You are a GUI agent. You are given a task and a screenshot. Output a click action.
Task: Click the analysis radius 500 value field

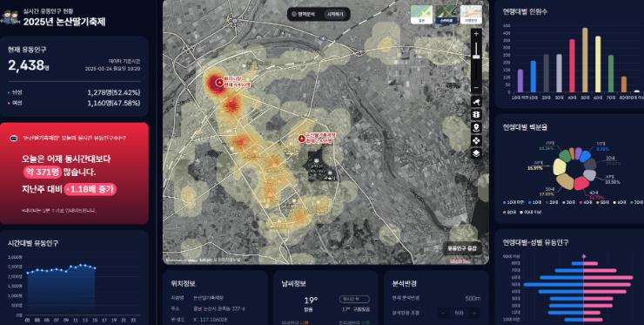click(459, 313)
